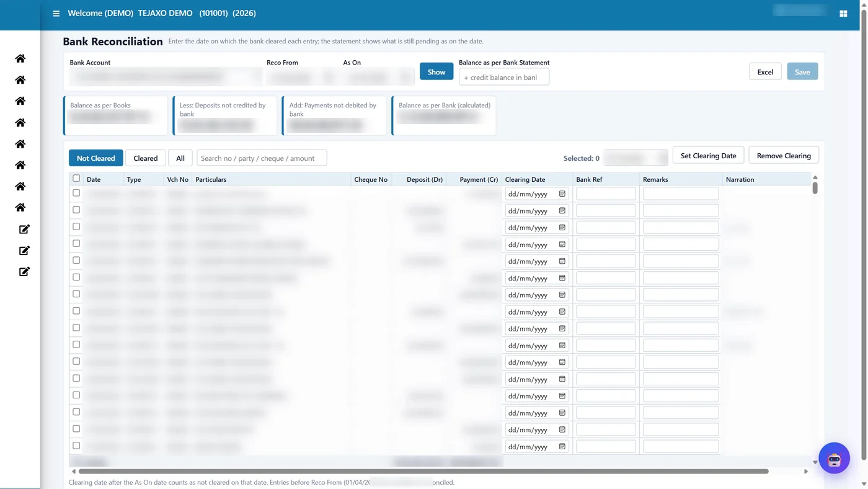Tick the select-all checkbox in table header
The height and width of the screenshot is (489, 868).
76,179
